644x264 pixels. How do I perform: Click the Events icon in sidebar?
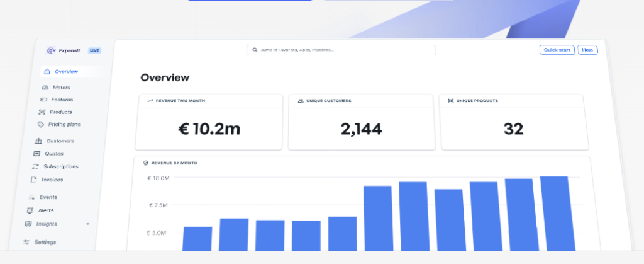[31, 197]
